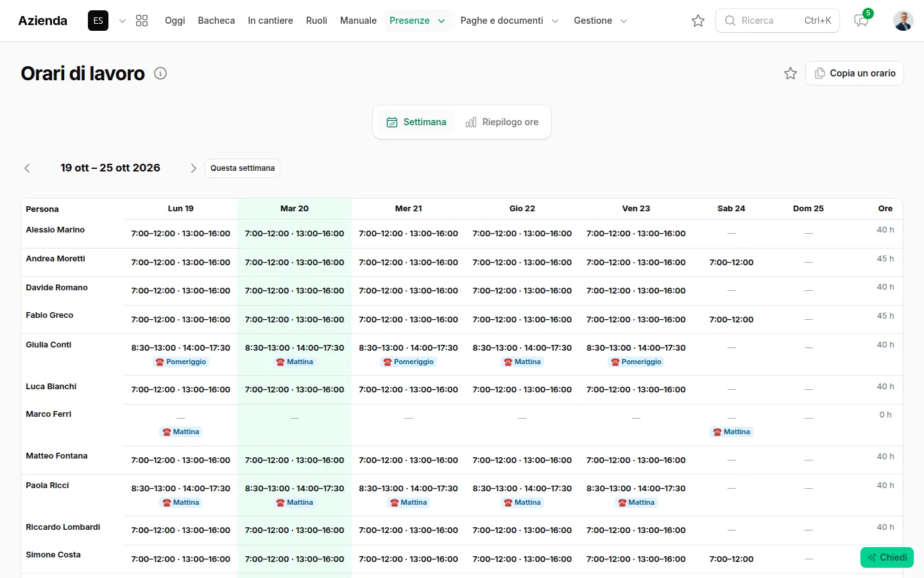Open the Gestione dropdown menu
924x578 pixels.
pyautogui.click(x=601, y=21)
